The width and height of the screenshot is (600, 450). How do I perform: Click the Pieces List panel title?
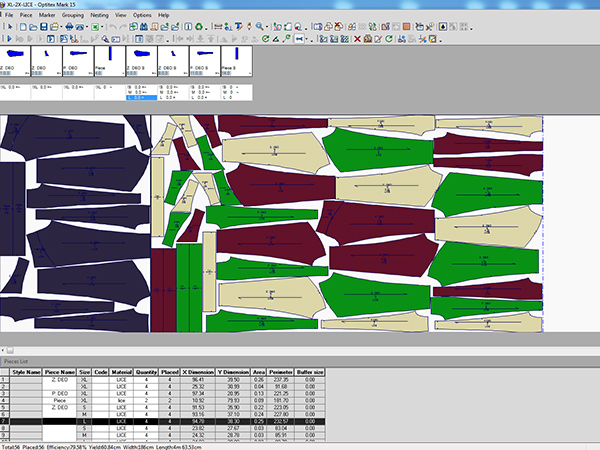[16, 361]
